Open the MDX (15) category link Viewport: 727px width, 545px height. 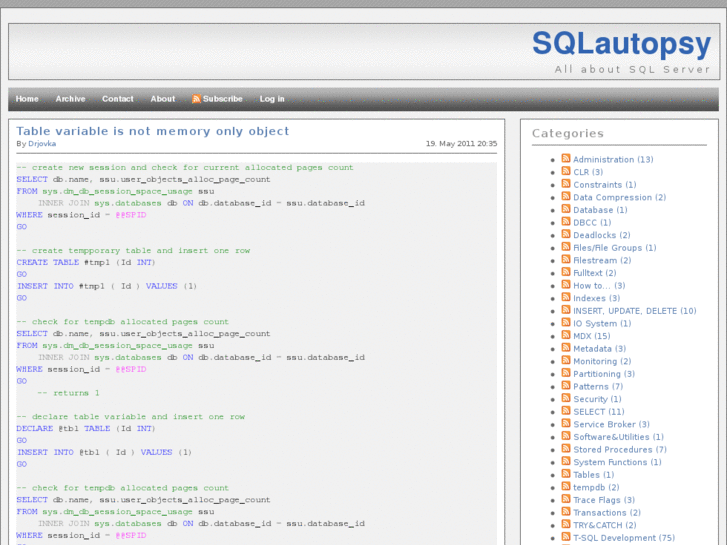click(x=592, y=336)
